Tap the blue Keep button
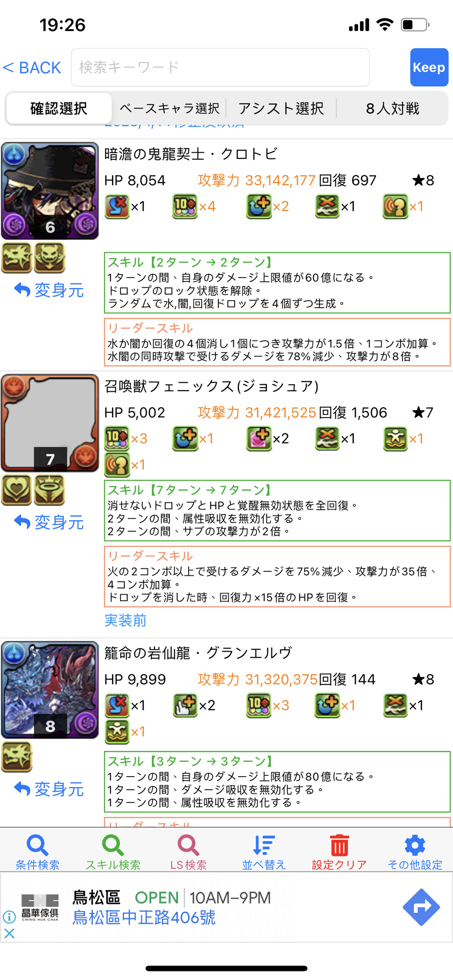The image size is (453, 980). click(429, 67)
